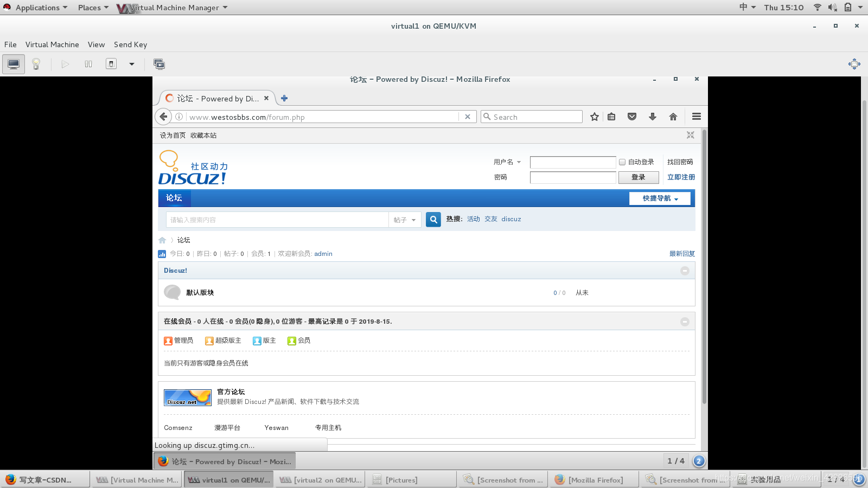This screenshot has width=868, height=488.
Task: Go to Firefox home page
Action: [x=673, y=117]
